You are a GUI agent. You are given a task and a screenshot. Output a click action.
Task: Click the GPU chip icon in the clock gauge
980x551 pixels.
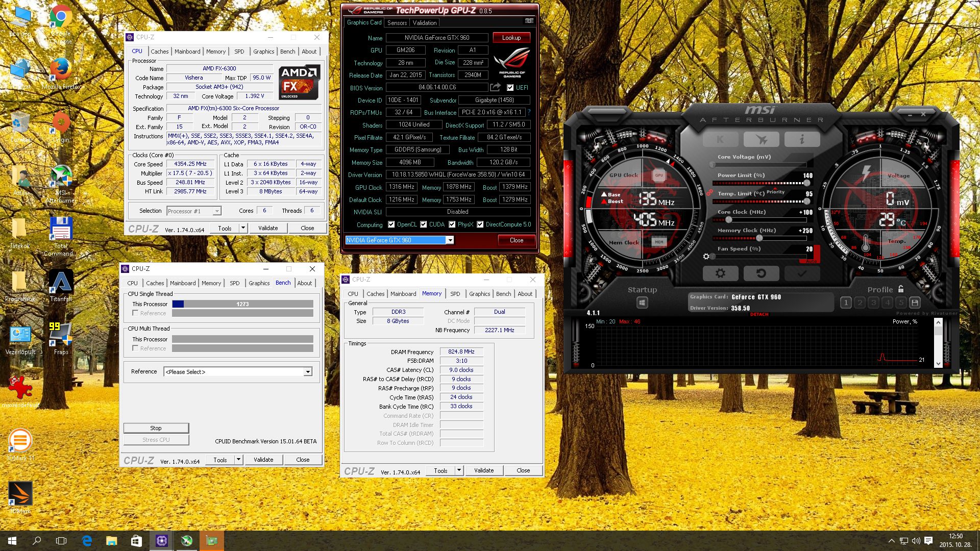(x=659, y=176)
